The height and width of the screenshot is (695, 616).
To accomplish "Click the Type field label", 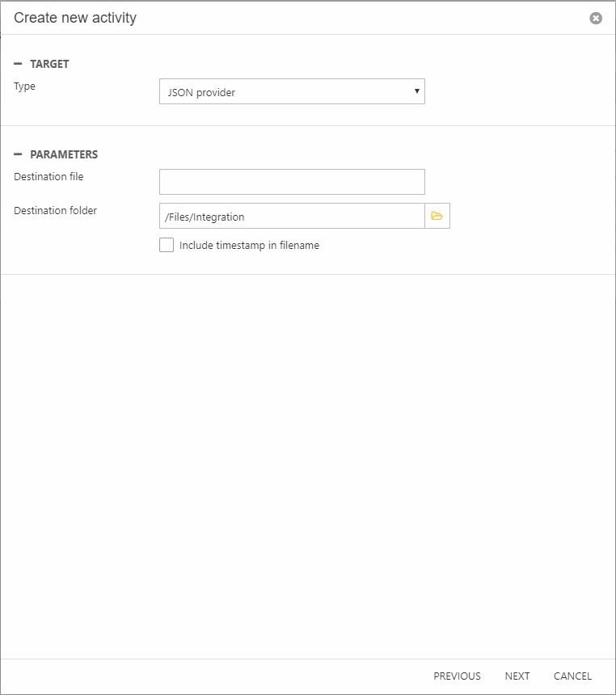I will [x=25, y=86].
